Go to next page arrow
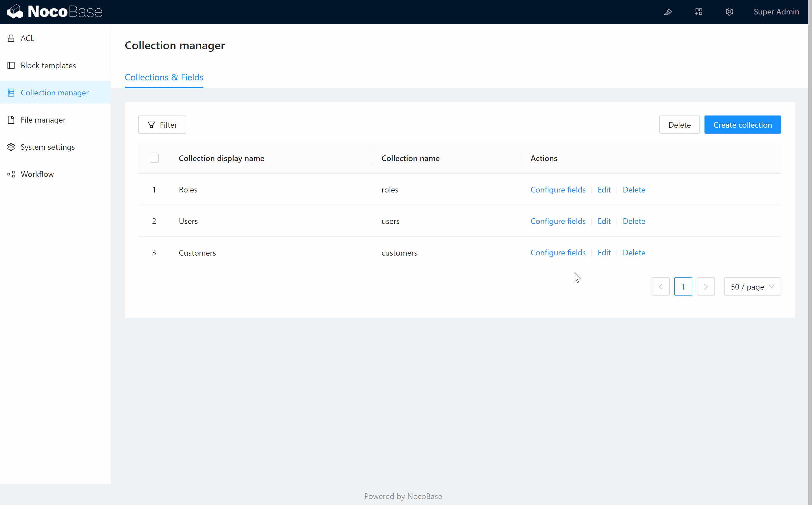This screenshot has height=505, width=812. 706,286
